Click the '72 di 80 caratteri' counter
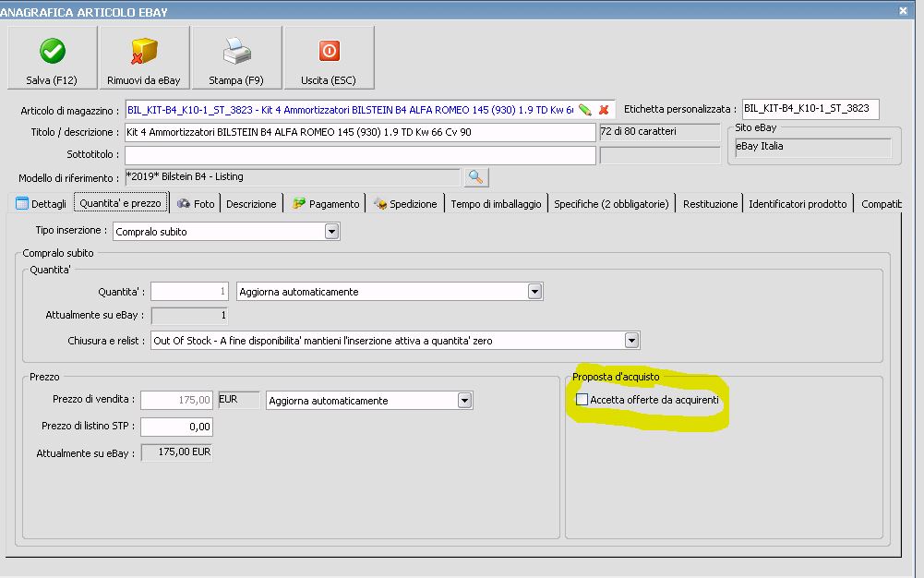924x578 pixels. (x=659, y=131)
